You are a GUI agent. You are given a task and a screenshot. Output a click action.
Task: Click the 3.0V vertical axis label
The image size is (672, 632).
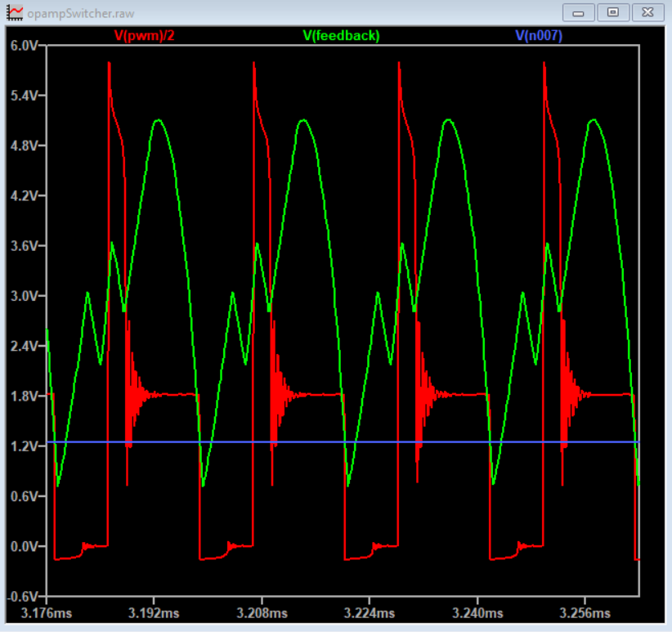point(24,296)
